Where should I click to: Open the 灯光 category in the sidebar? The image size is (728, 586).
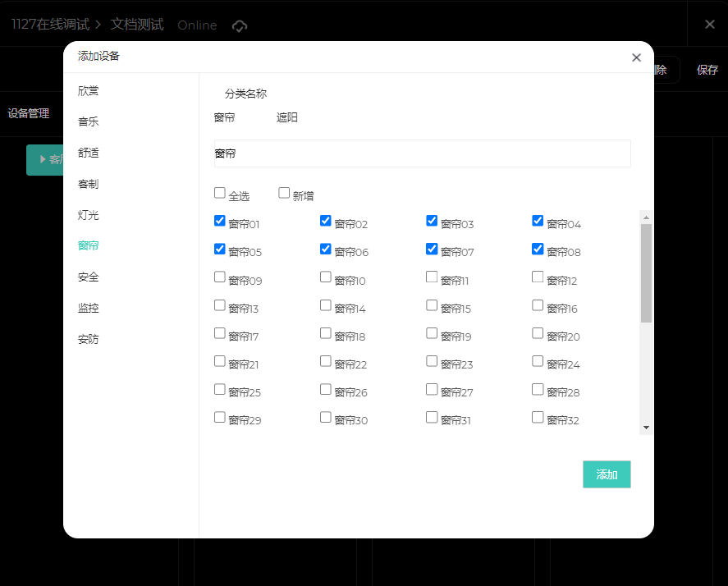pos(89,215)
